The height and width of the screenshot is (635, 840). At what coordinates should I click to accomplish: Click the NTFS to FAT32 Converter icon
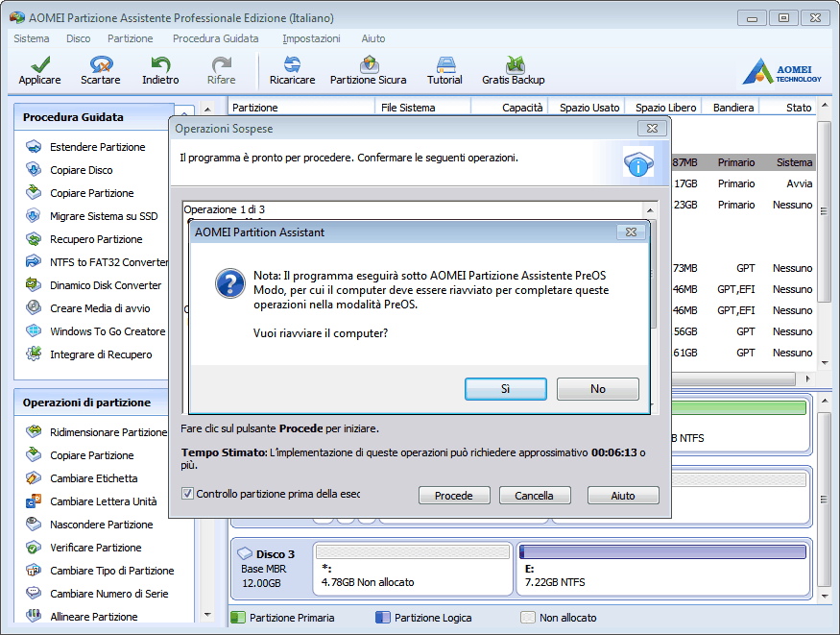[x=34, y=261]
